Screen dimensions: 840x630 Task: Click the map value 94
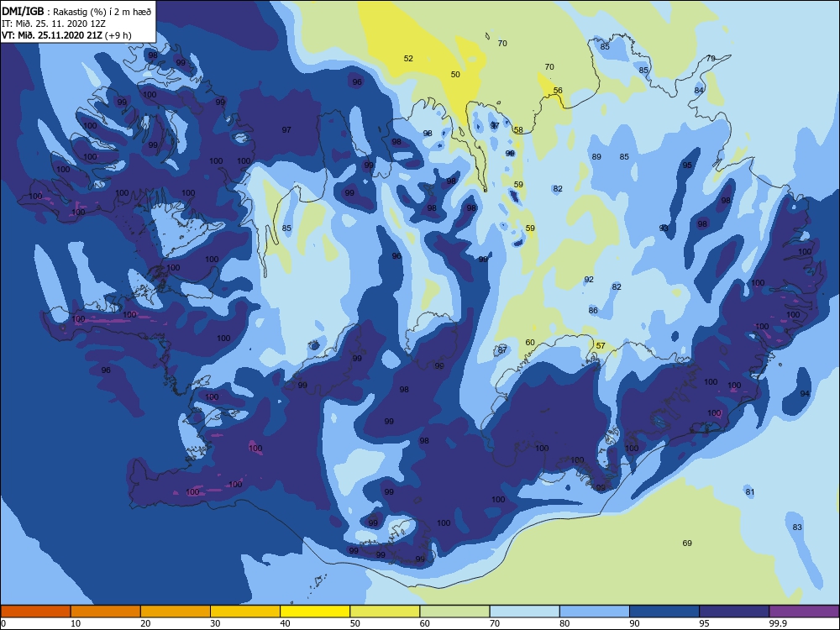(x=805, y=394)
